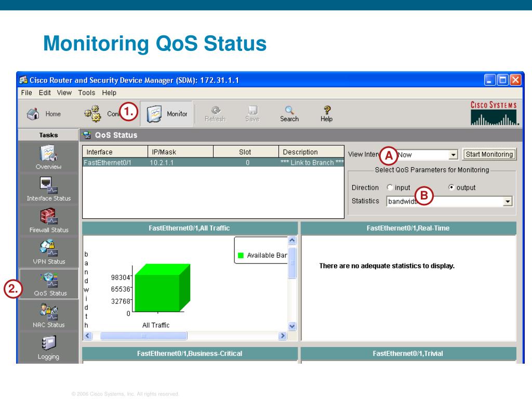
Task: Close the SDM window
Action: tap(515, 80)
